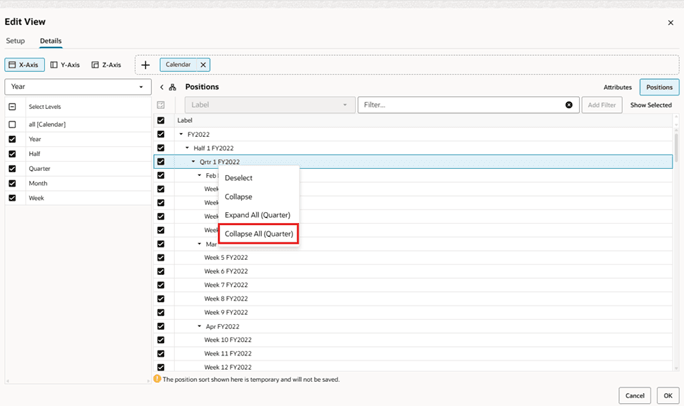
Task: Uncheck the FY2022 row checkbox
Action: pos(161,134)
